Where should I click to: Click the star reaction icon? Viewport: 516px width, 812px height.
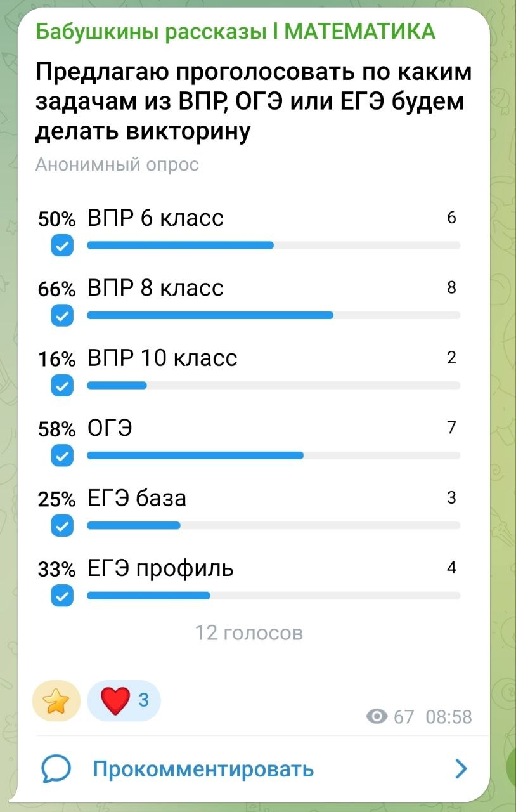coord(56,701)
